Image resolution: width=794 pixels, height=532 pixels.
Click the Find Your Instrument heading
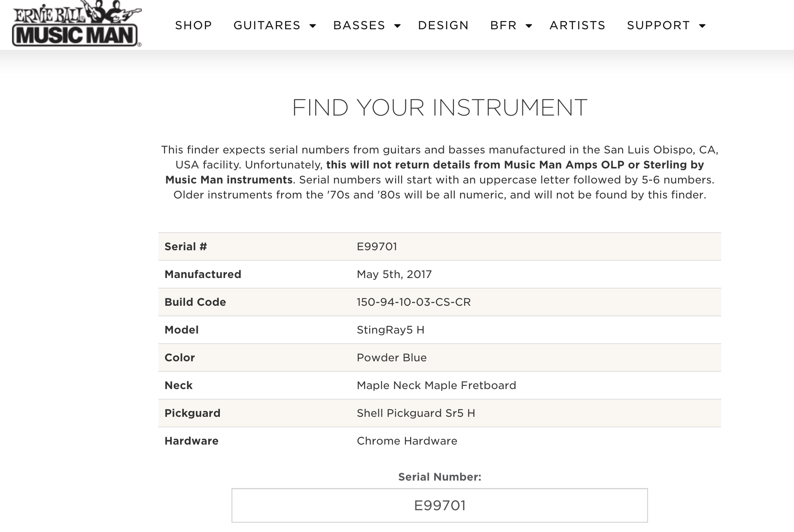tap(439, 108)
